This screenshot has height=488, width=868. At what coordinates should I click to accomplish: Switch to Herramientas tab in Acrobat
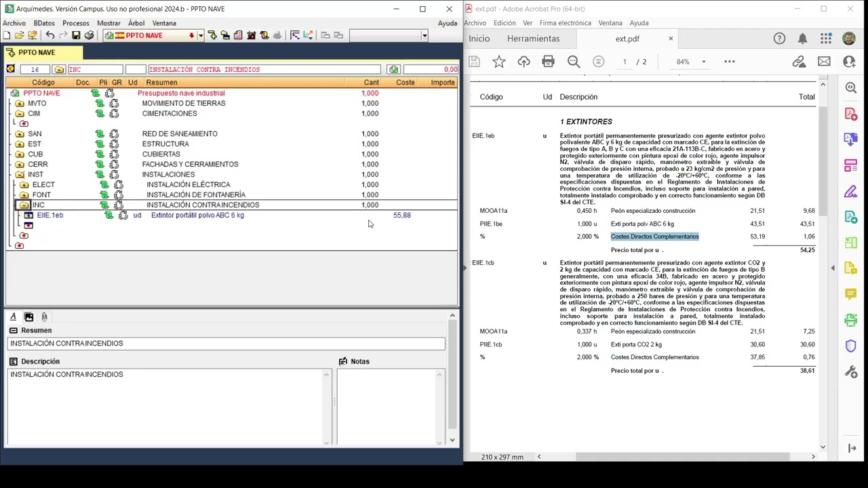[533, 39]
